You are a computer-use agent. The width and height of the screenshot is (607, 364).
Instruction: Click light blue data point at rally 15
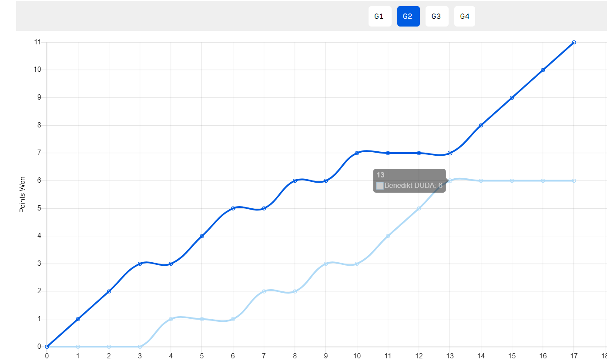pyautogui.click(x=512, y=180)
